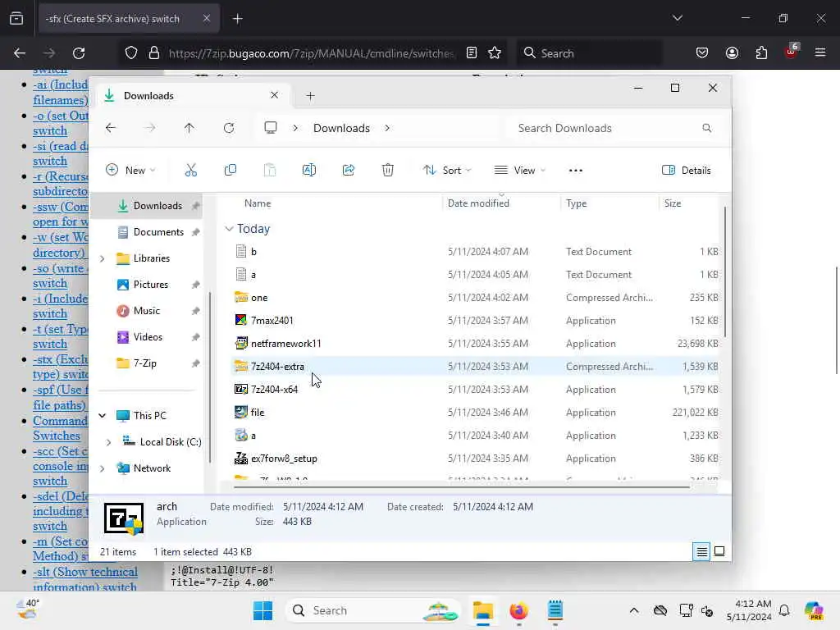Bookmark this page with the star icon

click(x=495, y=53)
